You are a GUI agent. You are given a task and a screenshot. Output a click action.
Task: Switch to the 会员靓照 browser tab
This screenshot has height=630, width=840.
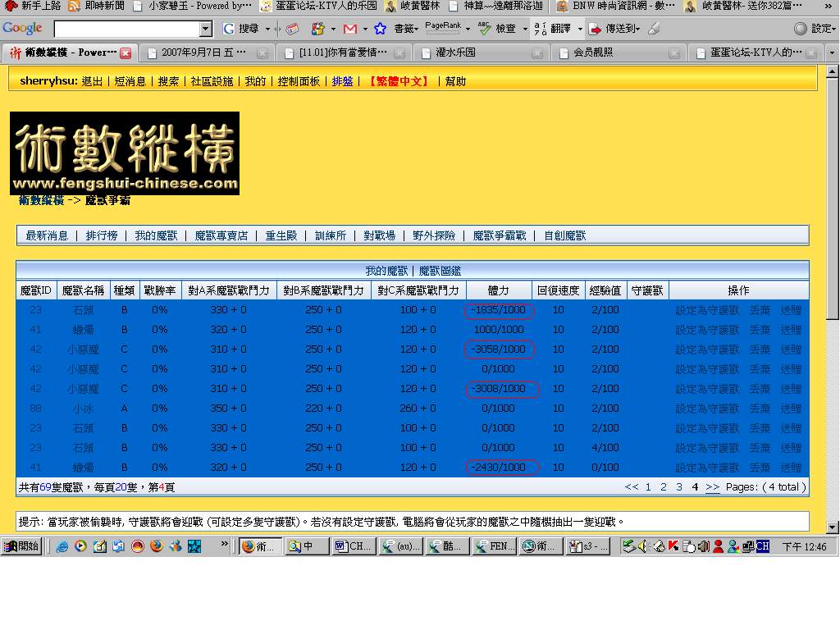[x=593, y=53]
